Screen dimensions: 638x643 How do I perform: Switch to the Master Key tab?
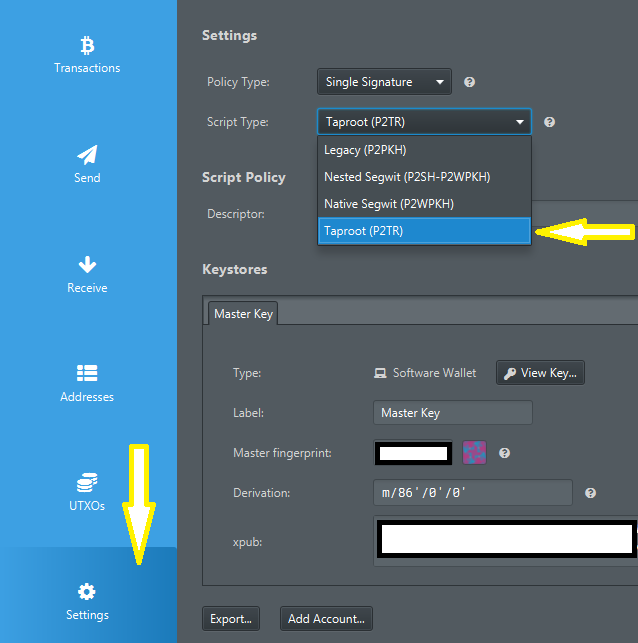(243, 314)
